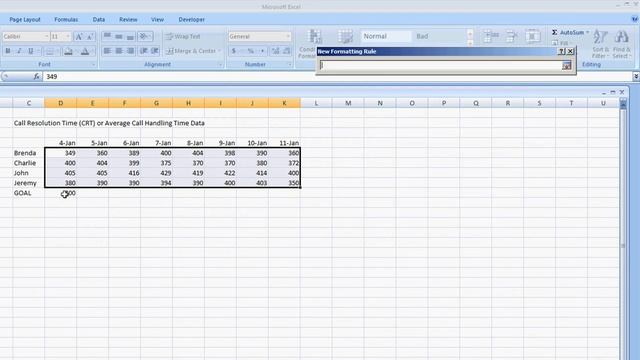The image size is (640, 360).
Task: Open the font size dropdown
Action: tap(68, 37)
